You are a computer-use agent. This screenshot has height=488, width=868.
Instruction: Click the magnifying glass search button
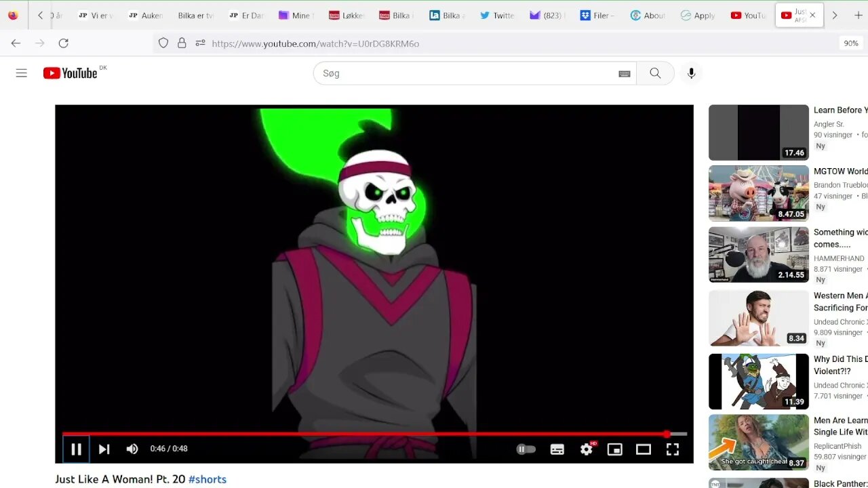(x=655, y=73)
